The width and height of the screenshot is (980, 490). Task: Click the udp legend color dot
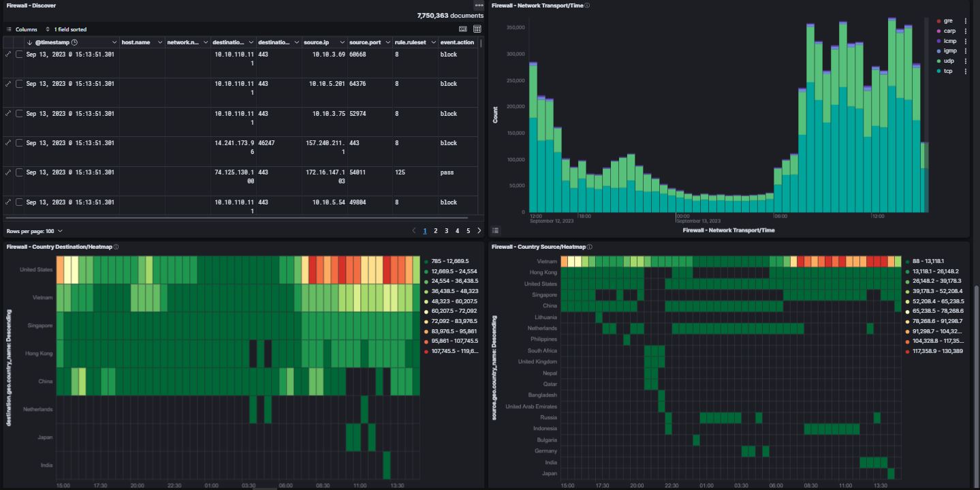coord(938,61)
